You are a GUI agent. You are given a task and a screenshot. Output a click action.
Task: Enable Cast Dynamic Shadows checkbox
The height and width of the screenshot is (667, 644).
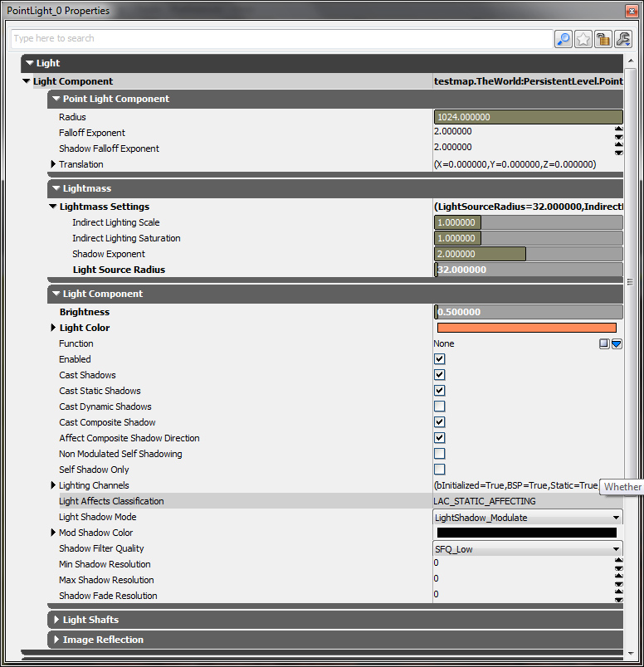440,407
